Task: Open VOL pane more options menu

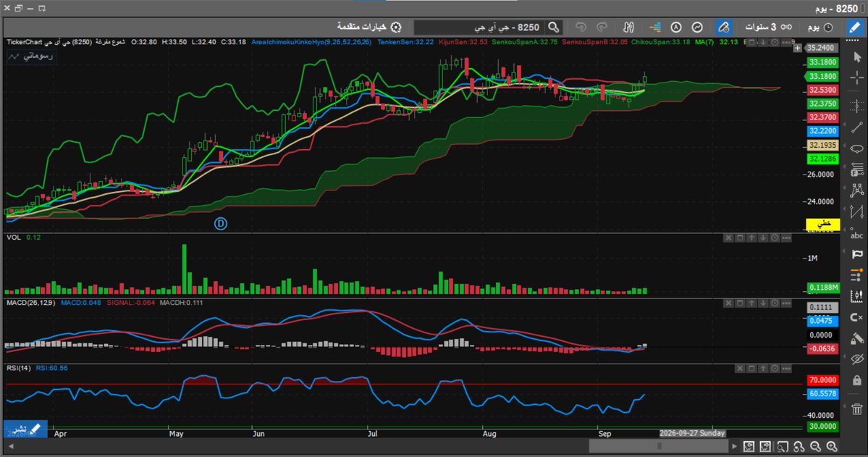Action: point(786,238)
